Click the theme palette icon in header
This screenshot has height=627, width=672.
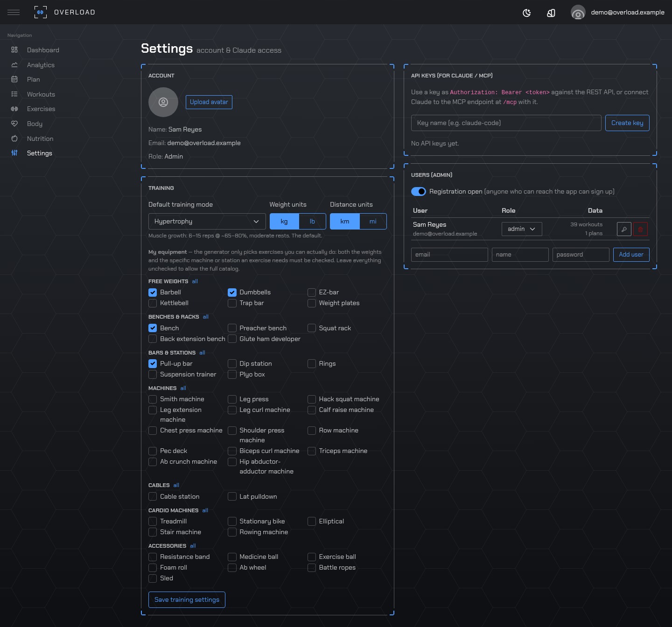[x=551, y=13]
